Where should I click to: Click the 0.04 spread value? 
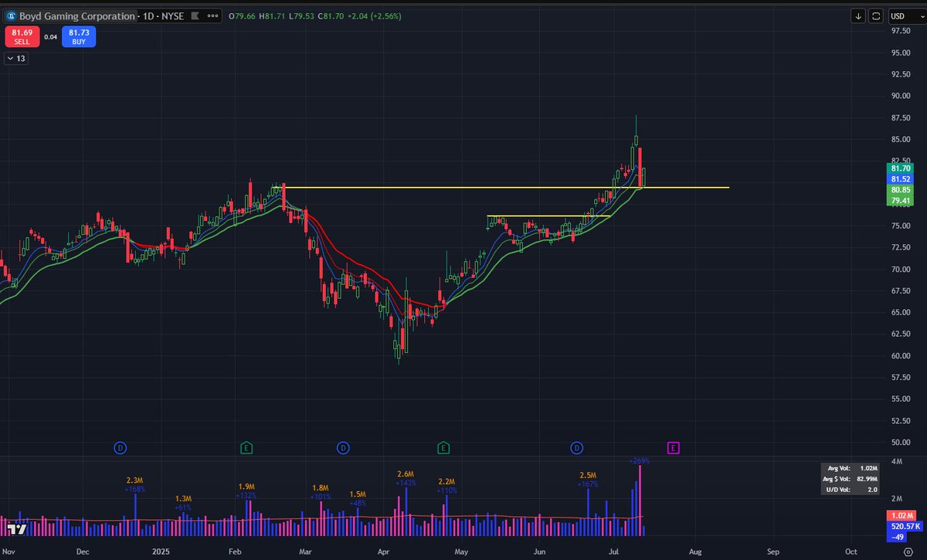pyautogui.click(x=50, y=37)
